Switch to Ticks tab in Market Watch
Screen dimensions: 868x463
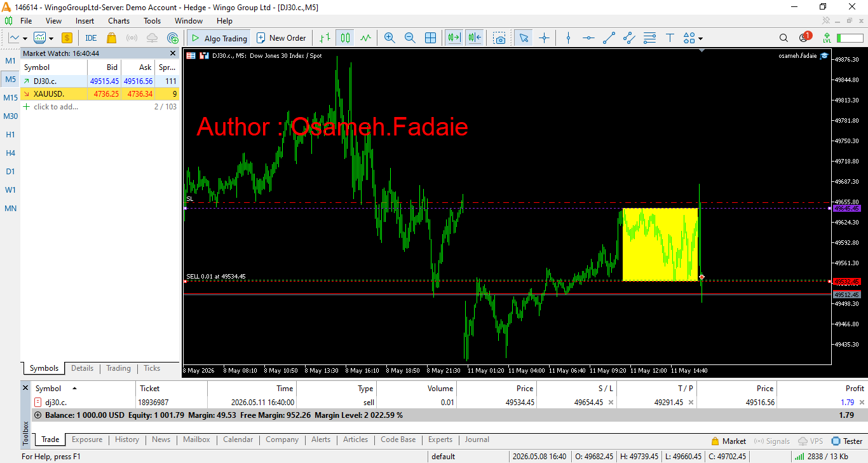152,368
